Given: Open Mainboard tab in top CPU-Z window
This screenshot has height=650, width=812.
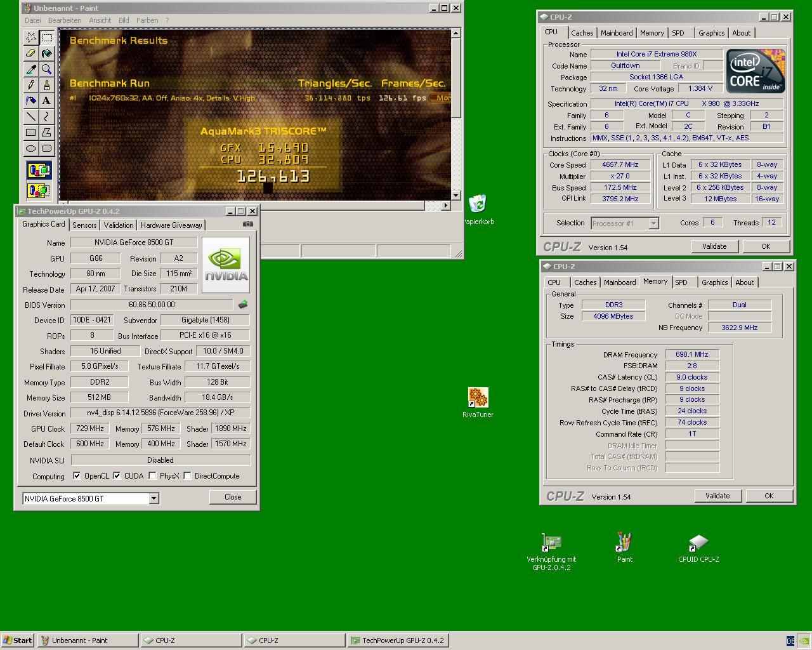Looking at the screenshot, I should pyautogui.click(x=617, y=33).
